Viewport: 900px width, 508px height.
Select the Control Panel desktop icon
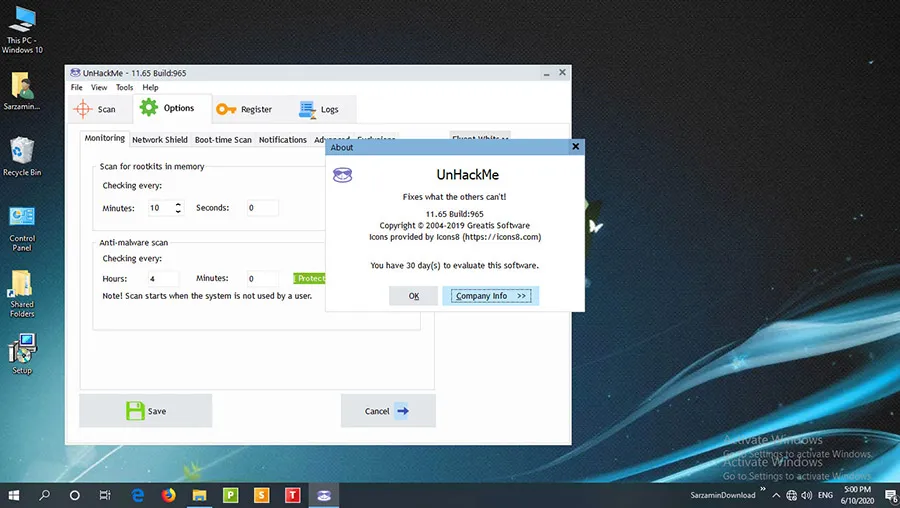point(22,228)
